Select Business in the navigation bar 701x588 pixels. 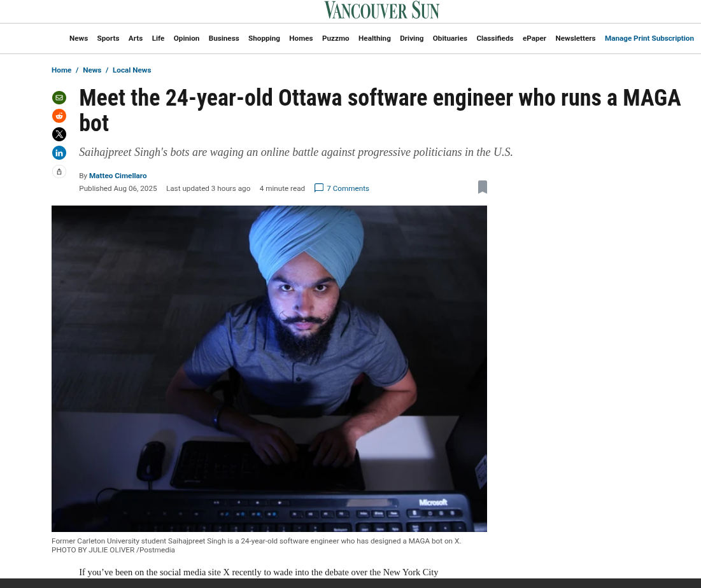click(223, 38)
